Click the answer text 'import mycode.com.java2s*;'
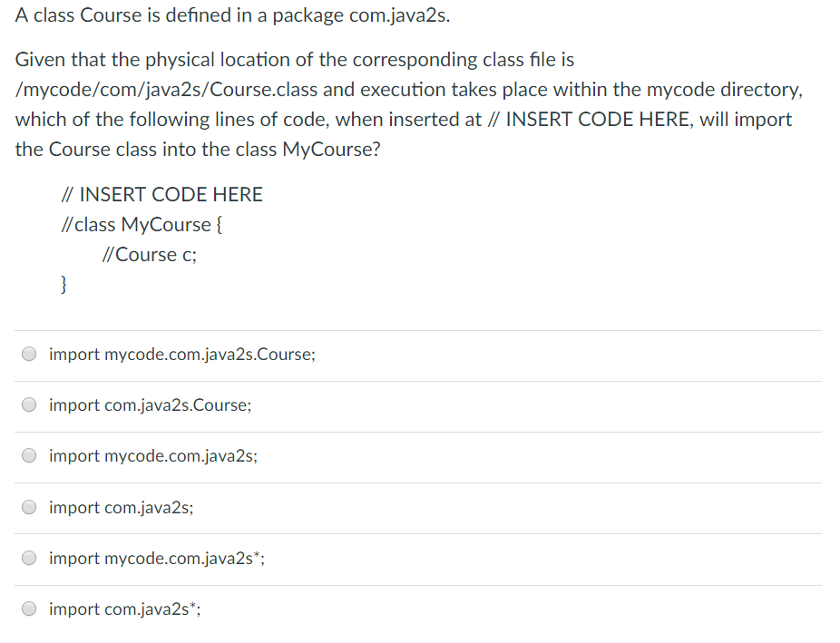Image resolution: width=840 pixels, height=643 pixels. coord(154,559)
